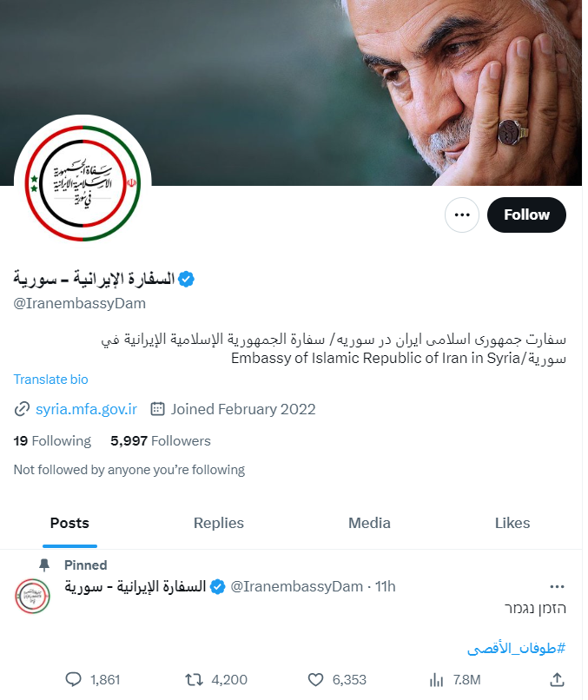Click the reply icon on the pinned post
Image resolution: width=588 pixels, height=700 pixels.
click(x=73, y=679)
